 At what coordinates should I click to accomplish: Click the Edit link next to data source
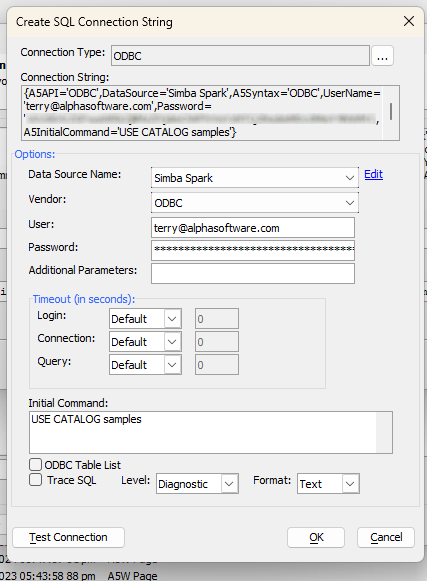373,174
